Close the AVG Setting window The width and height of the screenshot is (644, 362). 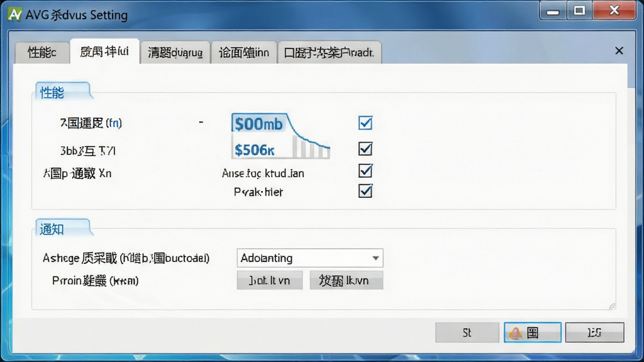614,11
